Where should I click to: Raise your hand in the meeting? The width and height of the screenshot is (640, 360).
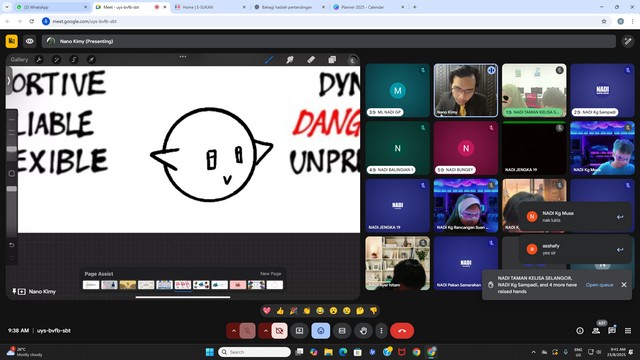(x=363, y=331)
